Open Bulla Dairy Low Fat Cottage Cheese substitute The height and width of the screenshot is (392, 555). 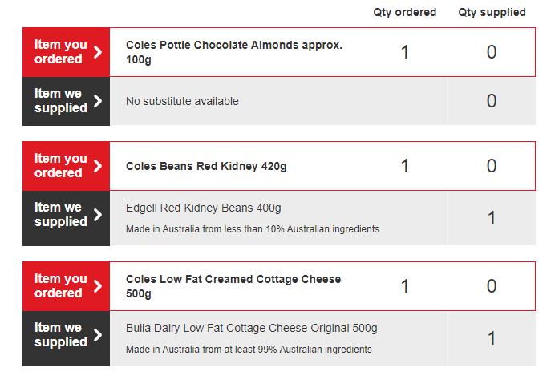coord(251,329)
